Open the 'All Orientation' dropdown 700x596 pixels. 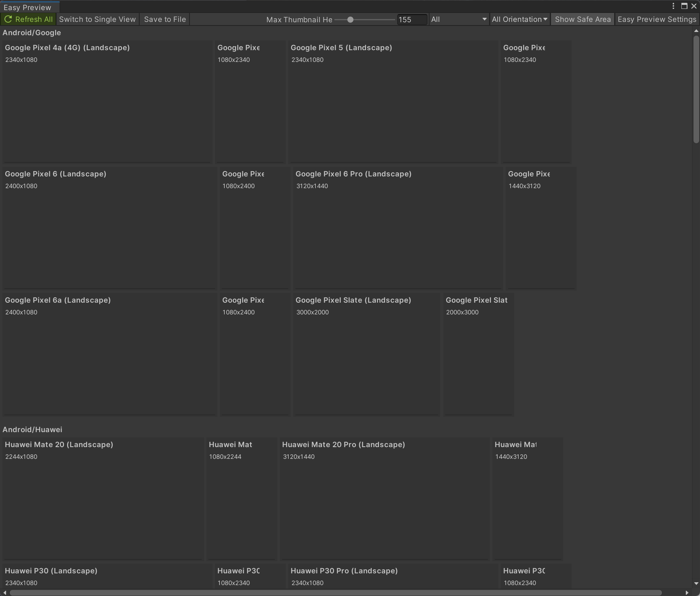[519, 19]
